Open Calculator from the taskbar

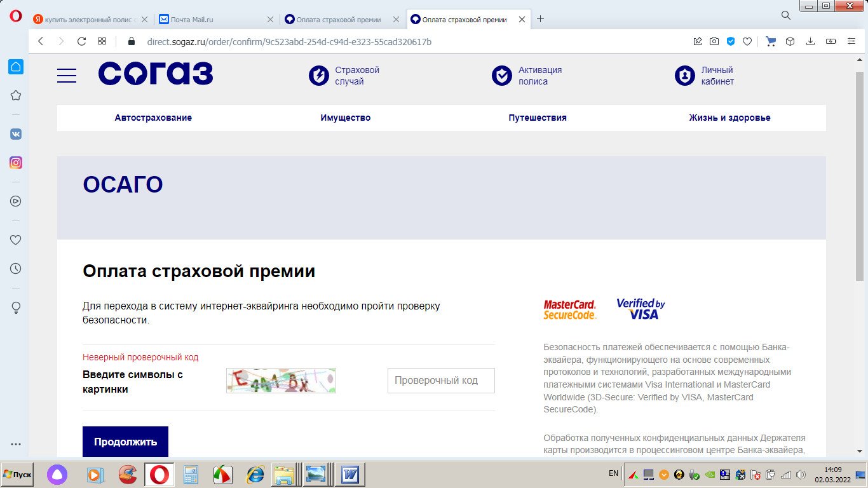[x=191, y=475]
